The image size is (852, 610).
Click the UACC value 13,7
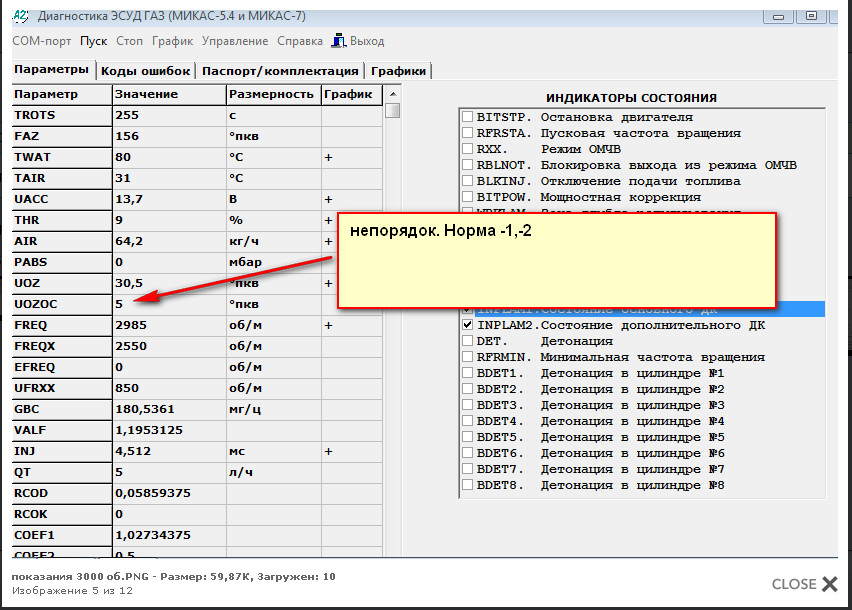tap(129, 199)
